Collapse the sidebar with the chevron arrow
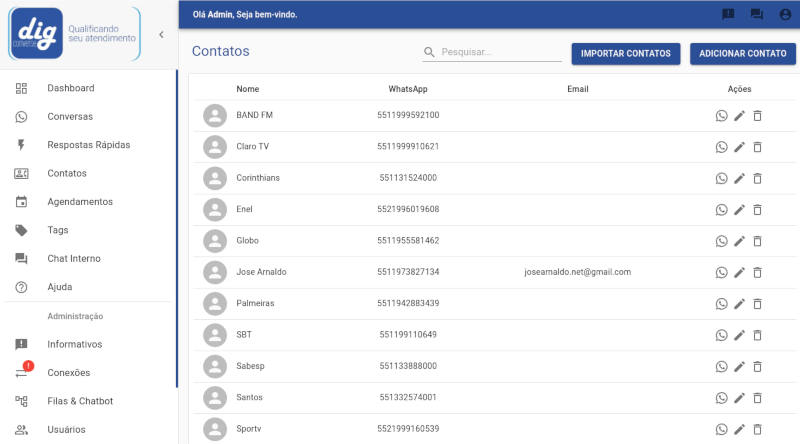 (161, 35)
